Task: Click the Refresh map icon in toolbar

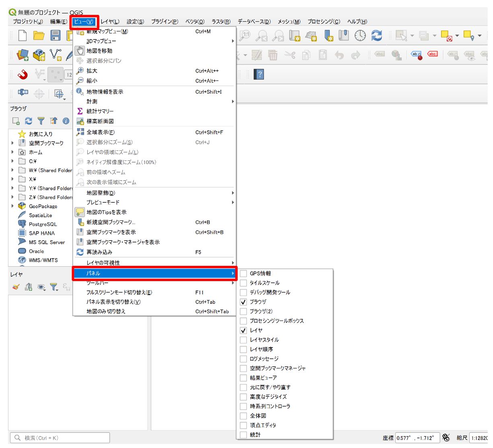Action: [377, 35]
